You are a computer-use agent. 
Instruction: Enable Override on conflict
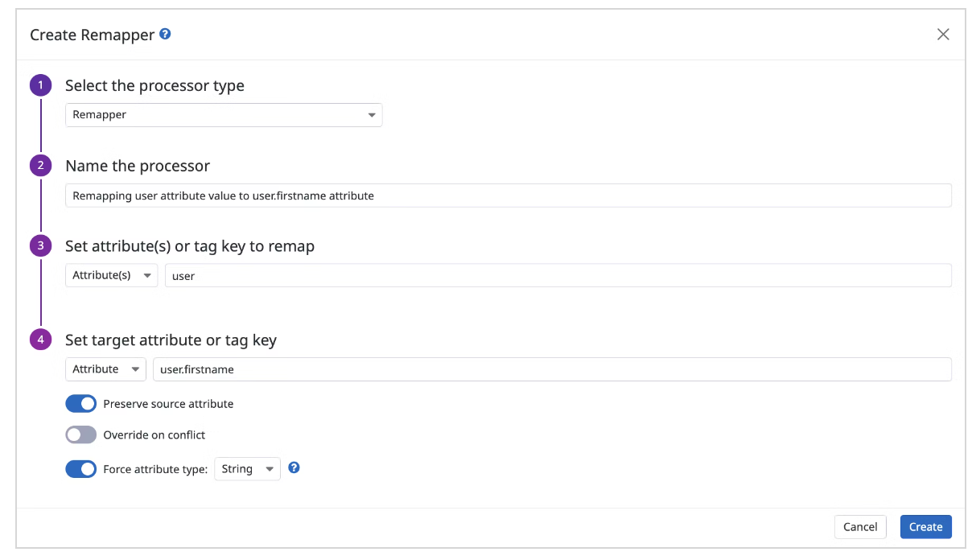point(80,434)
